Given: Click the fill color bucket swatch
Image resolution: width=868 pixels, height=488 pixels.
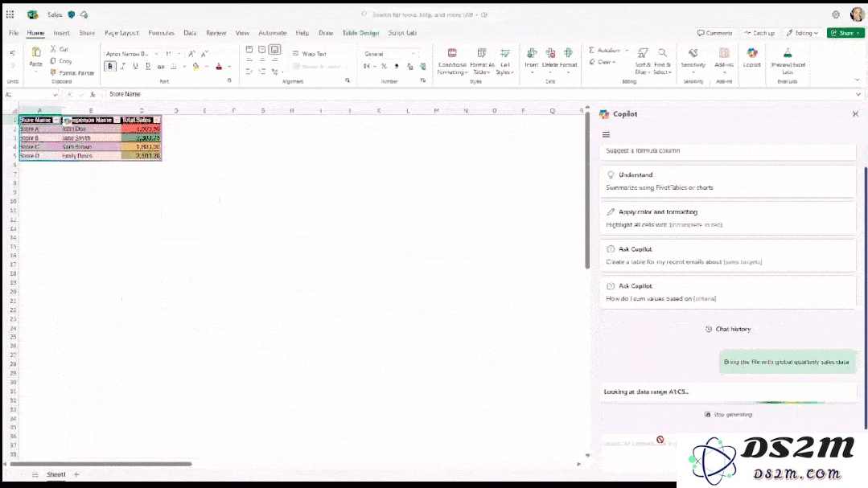Looking at the screenshot, I should [x=196, y=67].
